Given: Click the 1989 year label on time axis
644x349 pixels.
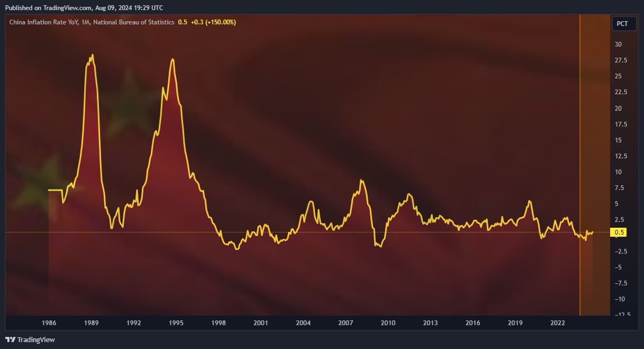Looking at the screenshot, I should click(x=92, y=323).
